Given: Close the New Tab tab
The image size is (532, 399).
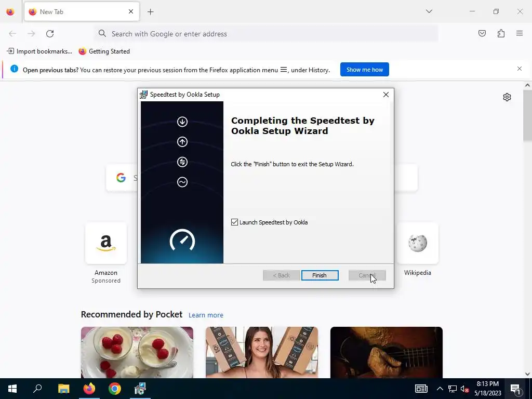Looking at the screenshot, I should 130,11.
